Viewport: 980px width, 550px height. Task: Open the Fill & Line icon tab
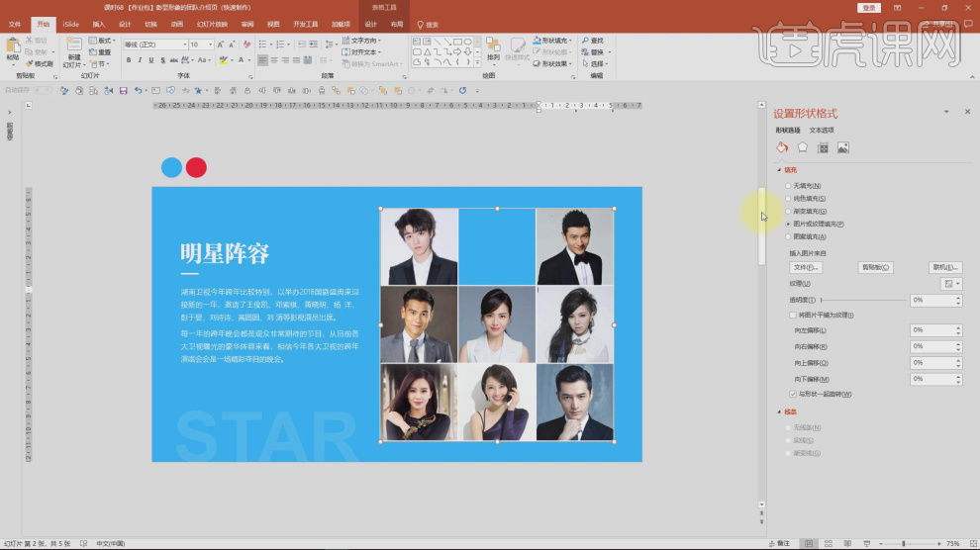(782, 147)
